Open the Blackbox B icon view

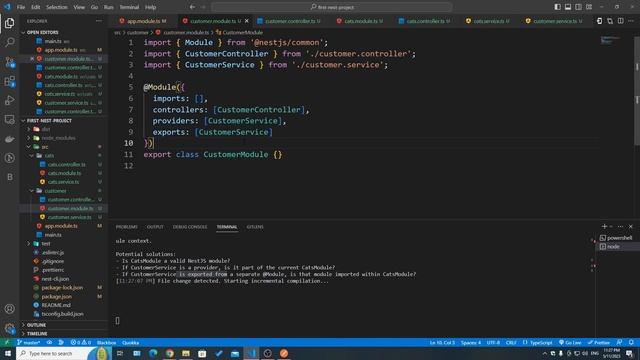[x=9, y=177]
